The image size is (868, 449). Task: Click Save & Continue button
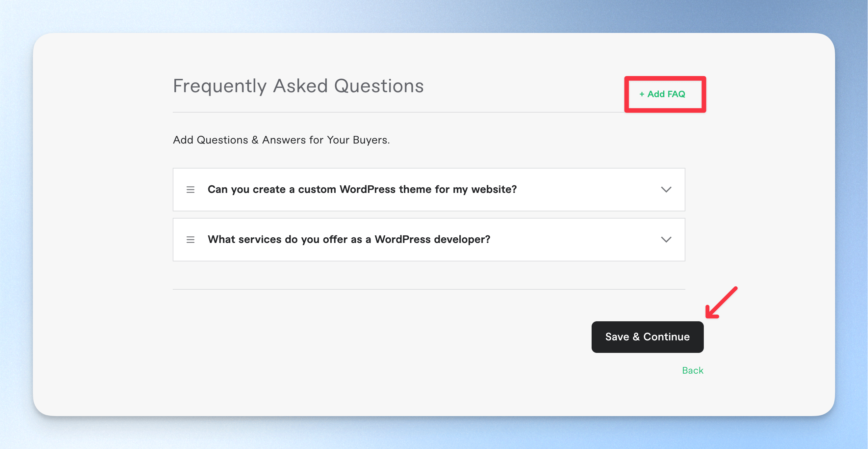[x=647, y=337]
